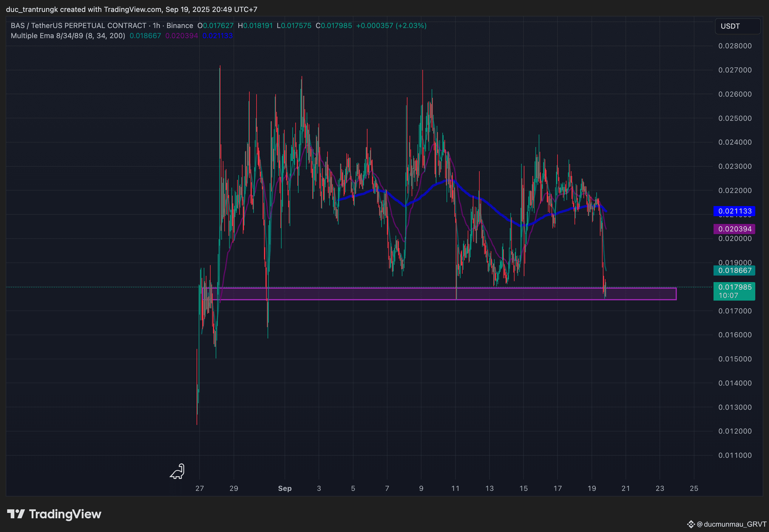Click the 19 date label on time axis
Image resolution: width=769 pixels, height=532 pixels.
592,488
